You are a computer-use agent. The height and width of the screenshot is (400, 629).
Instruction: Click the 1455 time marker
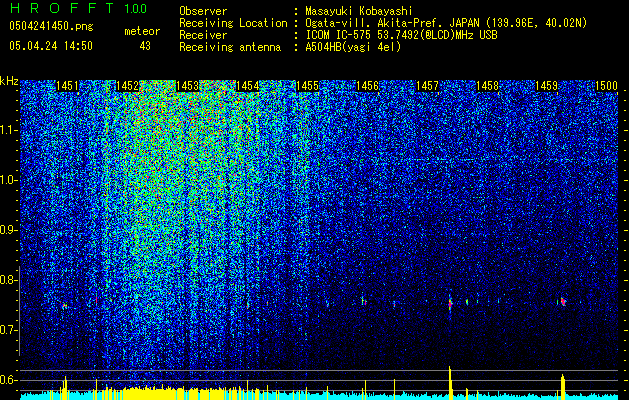pyautogui.click(x=307, y=86)
